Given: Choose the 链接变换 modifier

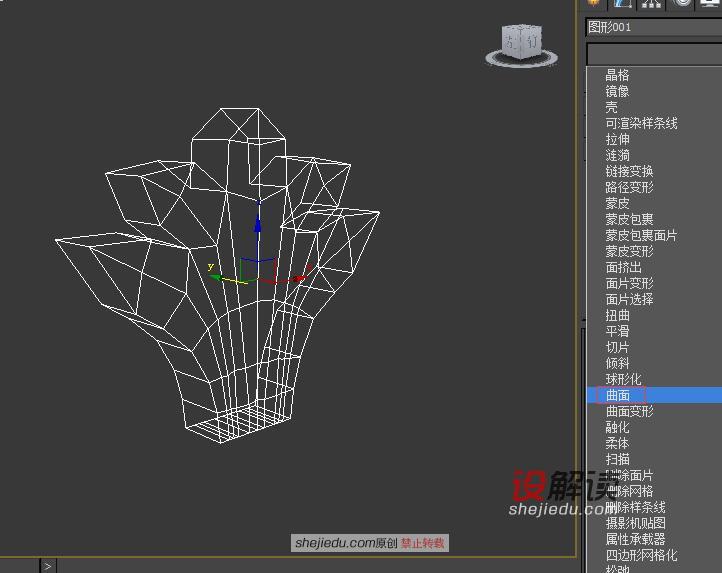Looking at the screenshot, I should 629,171.
